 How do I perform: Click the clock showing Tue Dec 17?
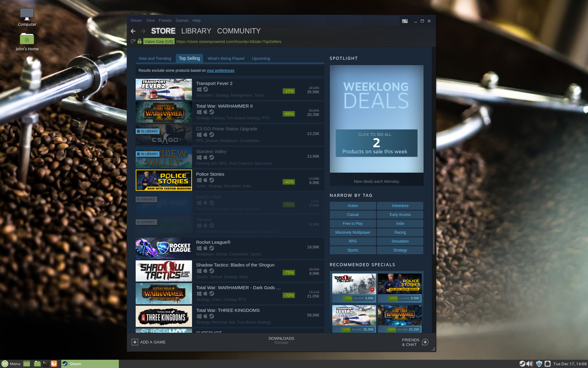[570, 364]
